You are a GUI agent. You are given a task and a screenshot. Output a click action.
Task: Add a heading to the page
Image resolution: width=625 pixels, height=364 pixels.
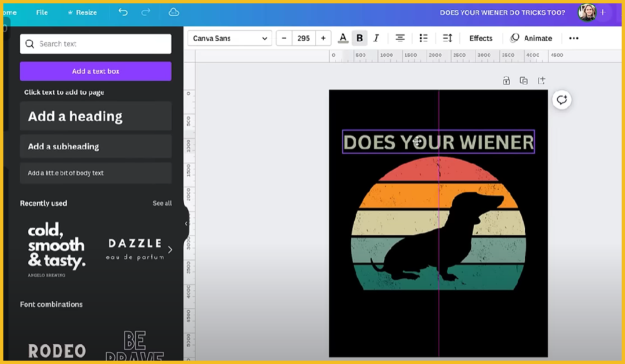pos(96,116)
